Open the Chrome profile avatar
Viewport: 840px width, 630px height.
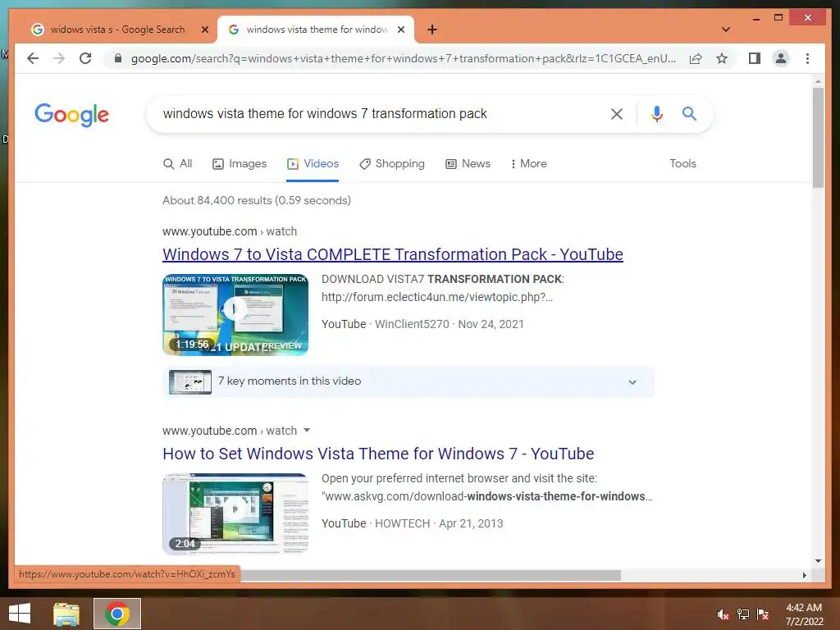pyautogui.click(x=781, y=58)
